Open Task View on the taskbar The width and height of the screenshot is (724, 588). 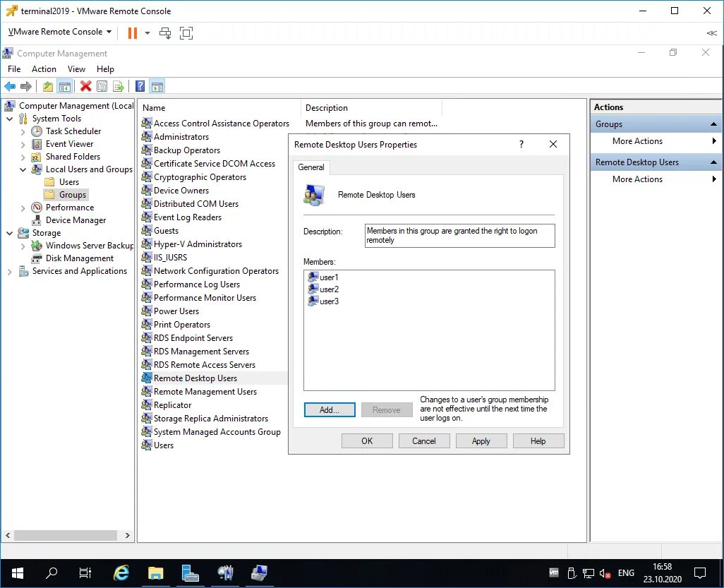[85, 573]
